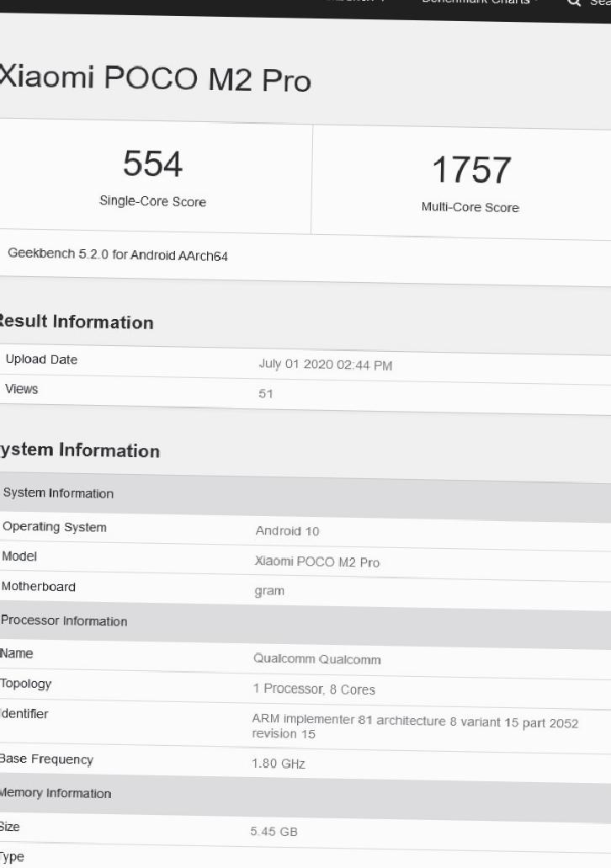611x868 pixels.
Task: Select the motherboard value gram
Action: 269,591
